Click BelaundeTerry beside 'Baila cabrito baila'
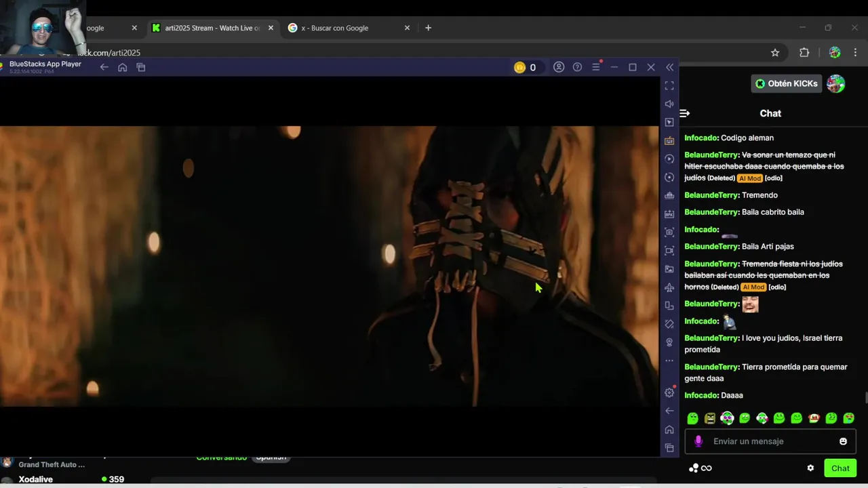 tap(711, 212)
